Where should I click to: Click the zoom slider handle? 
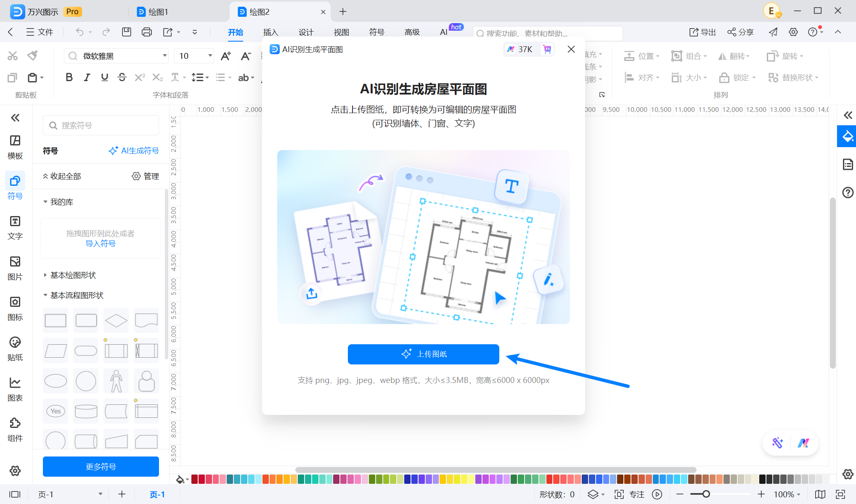pyautogui.click(x=706, y=494)
